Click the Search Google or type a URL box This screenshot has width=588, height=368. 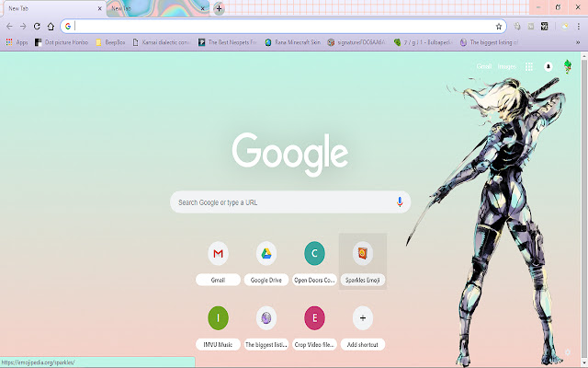[x=290, y=202]
